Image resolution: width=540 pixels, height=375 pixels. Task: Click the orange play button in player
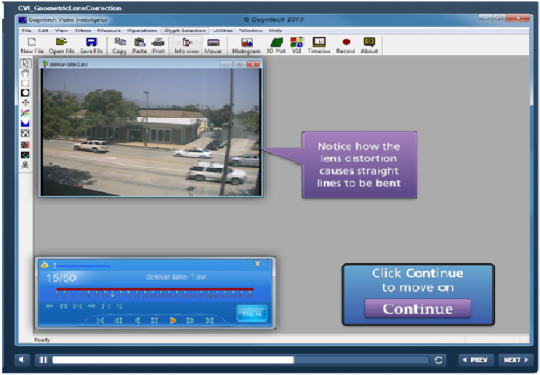(173, 321)
